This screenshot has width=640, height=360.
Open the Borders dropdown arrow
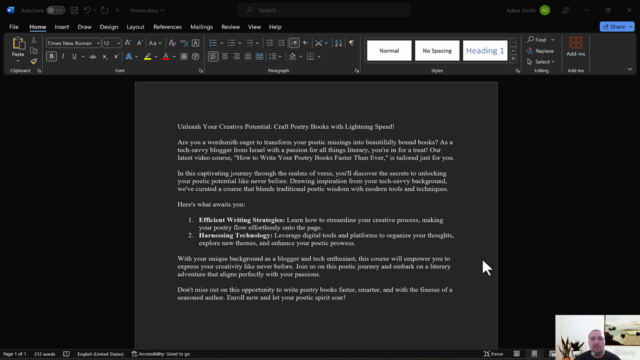(x=319, y=56)
